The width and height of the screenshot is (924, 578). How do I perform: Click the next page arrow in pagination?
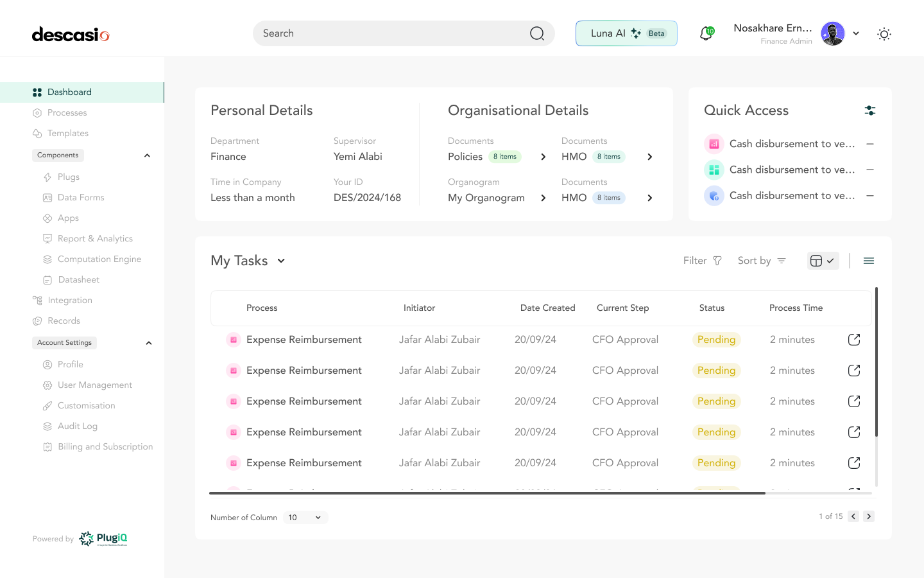pyautogui.click(x=869, y=516)
